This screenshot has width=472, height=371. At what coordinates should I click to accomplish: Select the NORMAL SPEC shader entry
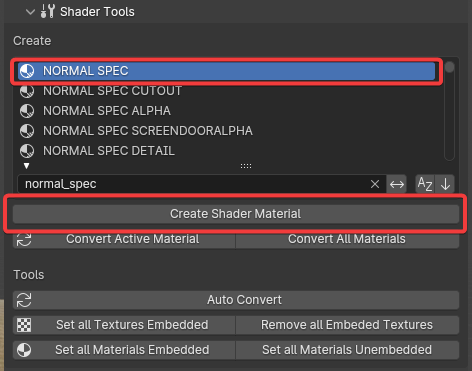click(227, 71)
